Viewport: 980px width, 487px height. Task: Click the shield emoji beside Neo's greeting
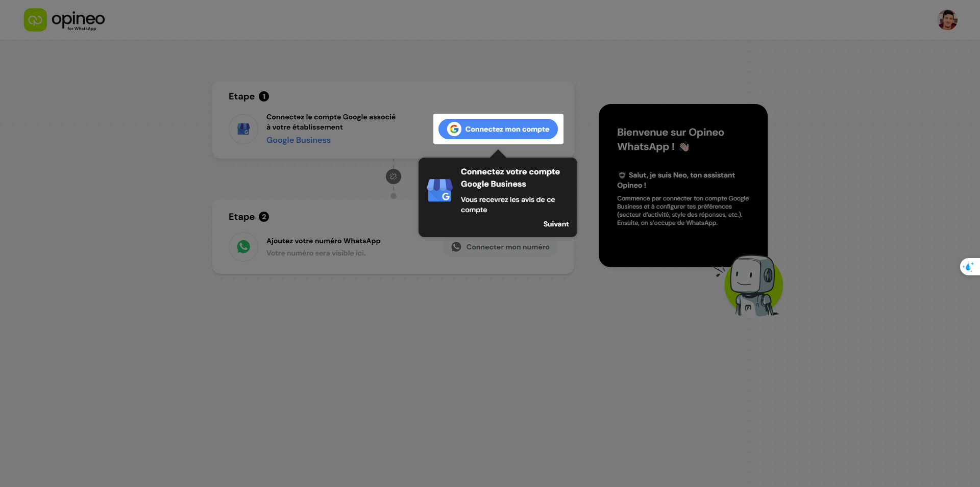pos(622,175)
